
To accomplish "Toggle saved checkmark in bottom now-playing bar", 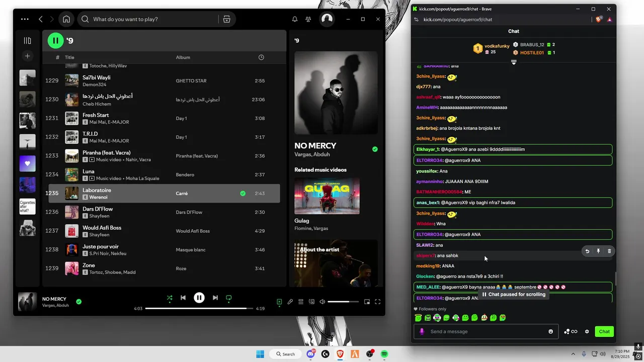I will 78,302.
